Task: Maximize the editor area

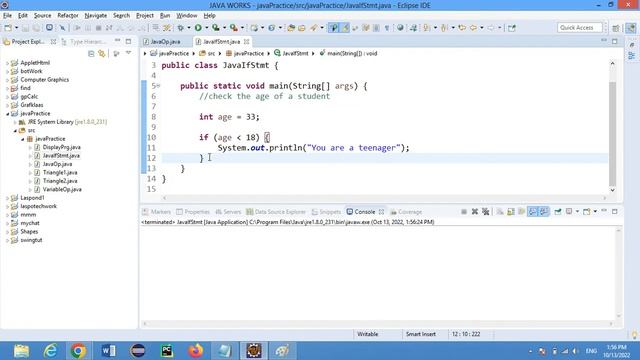Action: tap(615, 41)
